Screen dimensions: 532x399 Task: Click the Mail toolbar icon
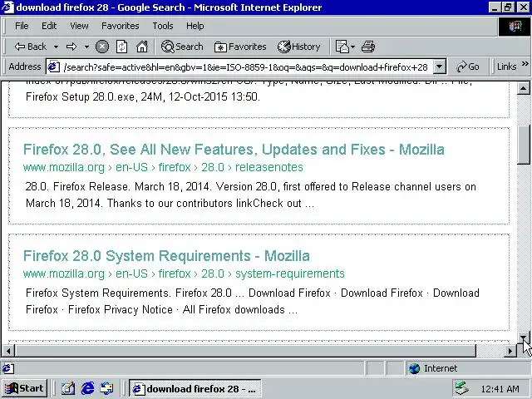pyautogui.click(x=342, y=47)
